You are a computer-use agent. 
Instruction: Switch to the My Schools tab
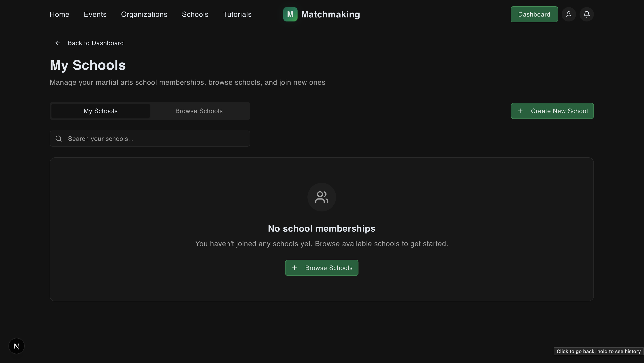[x=100, y=111]
